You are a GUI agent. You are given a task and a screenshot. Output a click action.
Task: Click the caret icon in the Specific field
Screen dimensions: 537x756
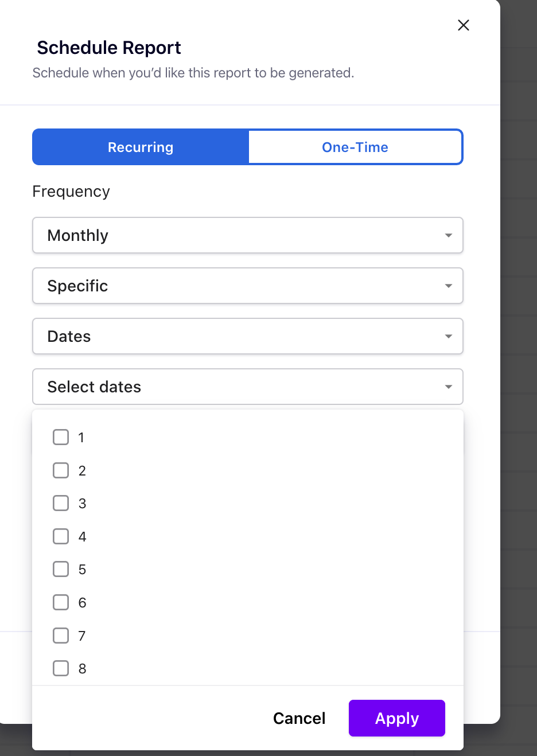click(x=449, y=286)
